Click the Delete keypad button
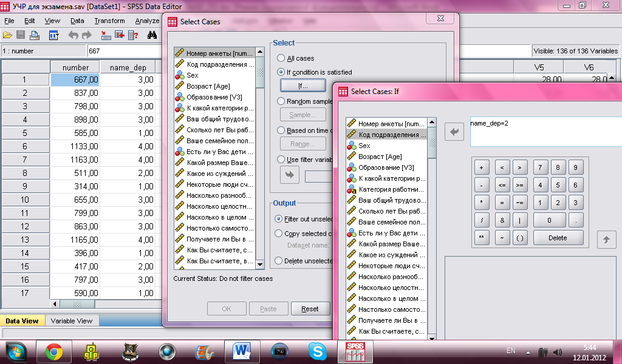Viewport: 622px width, 364px height. [x=558, y=238]
